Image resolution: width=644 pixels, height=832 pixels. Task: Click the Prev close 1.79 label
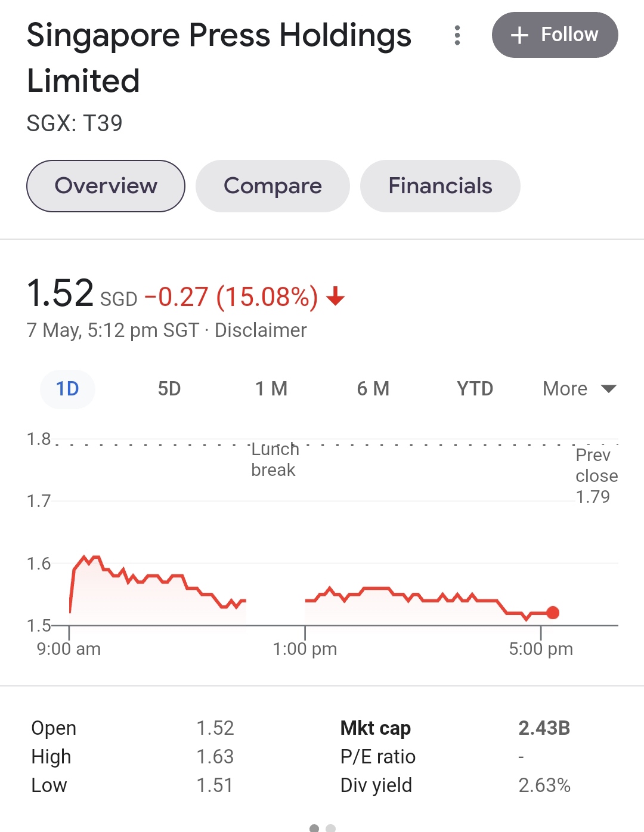coord(596,476)
